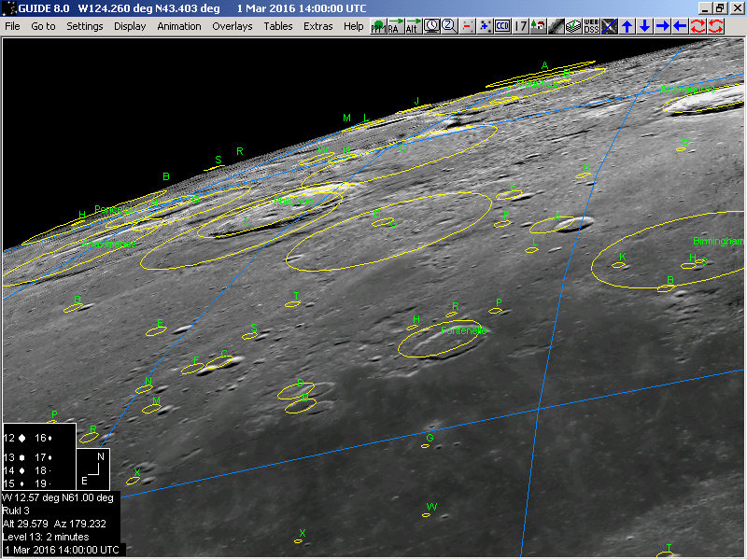This screenshot has height=560, width=747.
Task: Click the WEB DSS image download icon
Action: point(591,26)
